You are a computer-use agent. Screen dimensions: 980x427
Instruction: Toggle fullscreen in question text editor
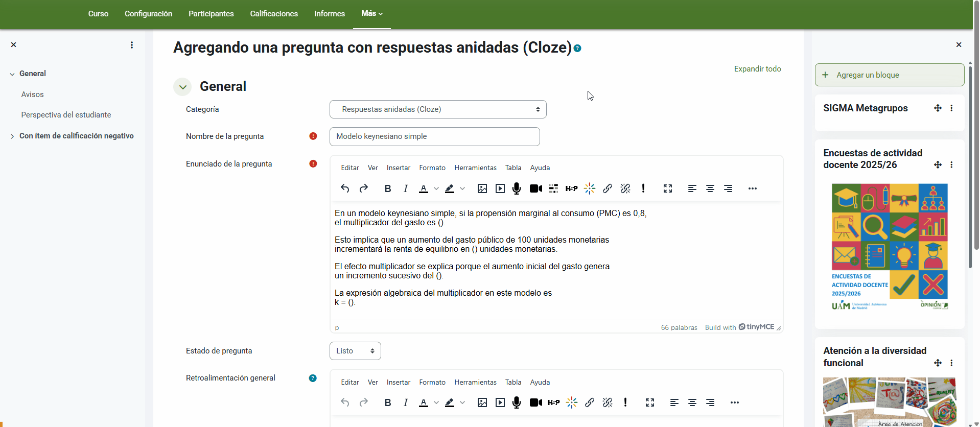pos(668,188)
